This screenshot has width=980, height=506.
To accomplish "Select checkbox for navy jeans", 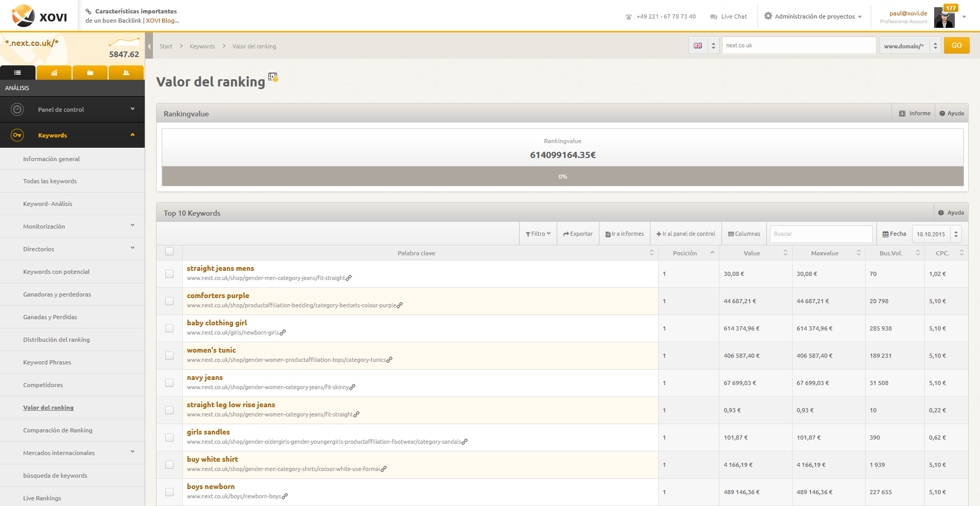I will [x=169, y=383].
